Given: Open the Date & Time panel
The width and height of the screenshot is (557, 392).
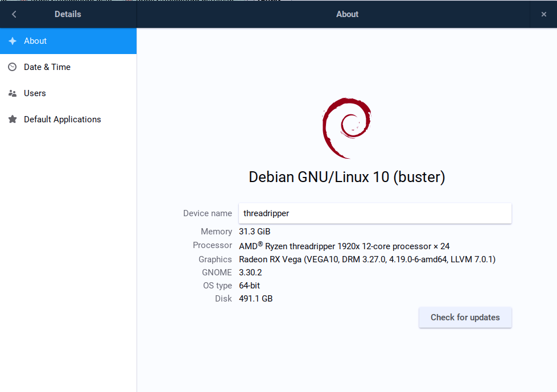Looking at the screenshot, I should [68, 67].
